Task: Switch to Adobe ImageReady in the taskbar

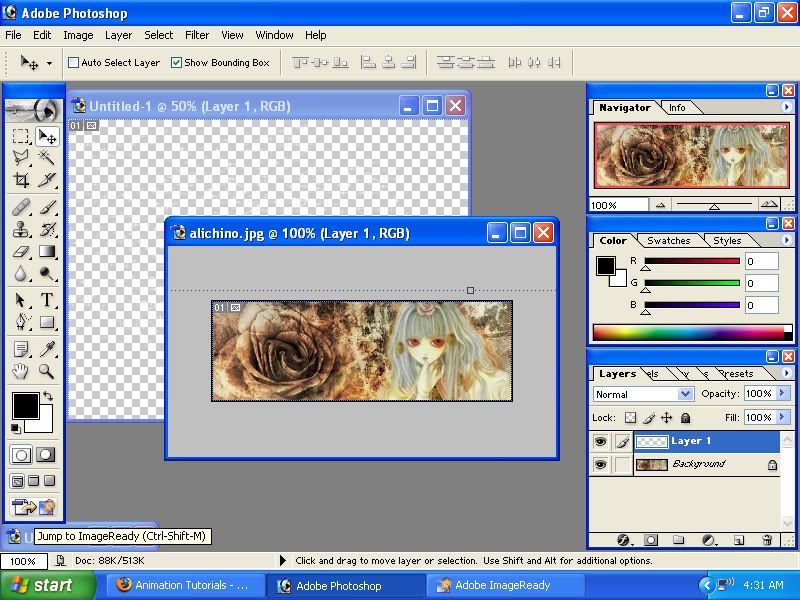Action: tap(504, 585)
